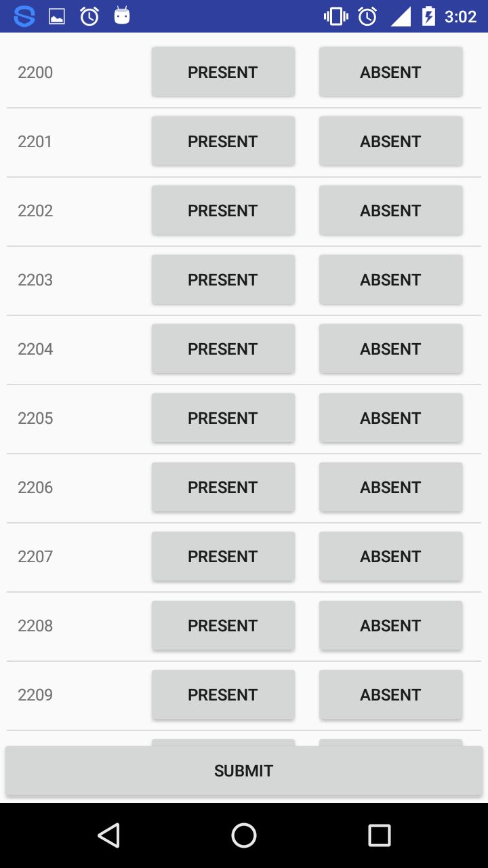Mark roll 2200 as Present

(223, 72)
